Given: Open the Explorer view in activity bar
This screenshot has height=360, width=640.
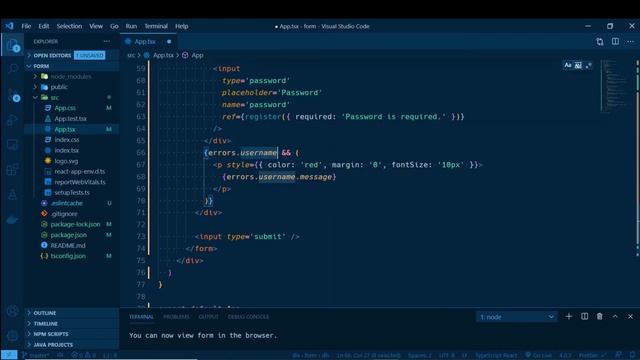Looking at the screenshot, I should tap(13, 45).
